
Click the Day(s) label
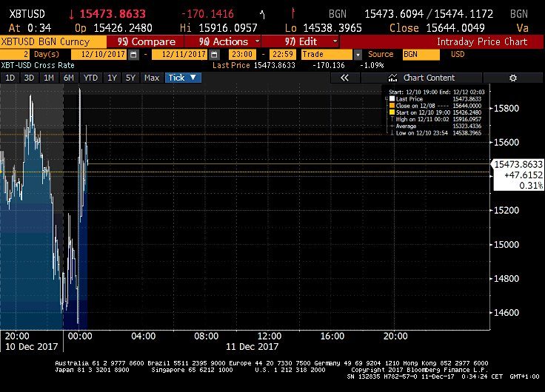47,55
